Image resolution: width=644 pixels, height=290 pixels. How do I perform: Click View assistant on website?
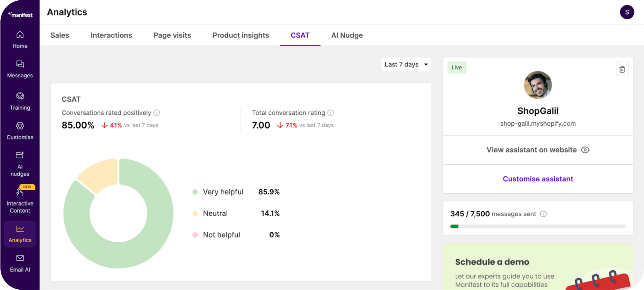[x=531, y=150]
